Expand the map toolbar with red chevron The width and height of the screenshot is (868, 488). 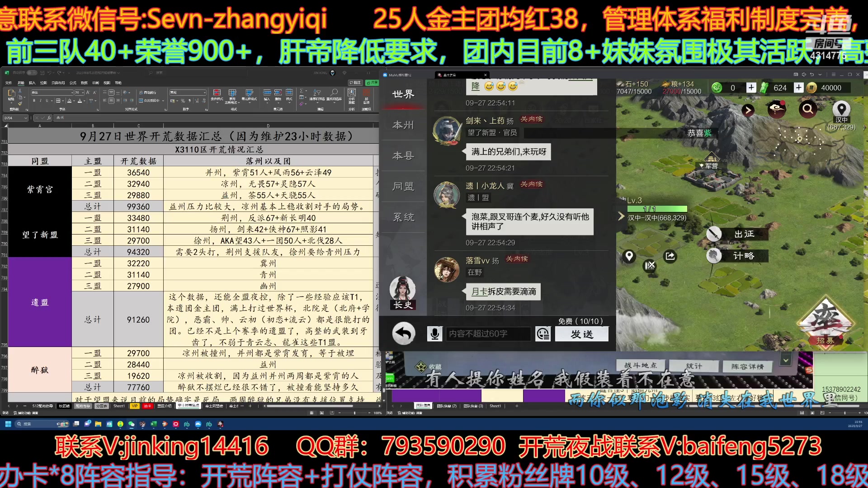pyautogui.click(x=748, y=110)
